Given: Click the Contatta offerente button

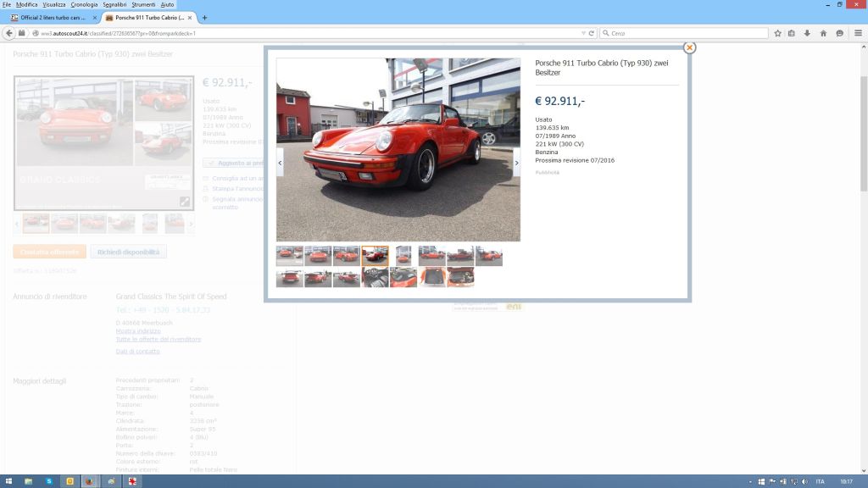Looking at the screenshot, I should 50,252.
